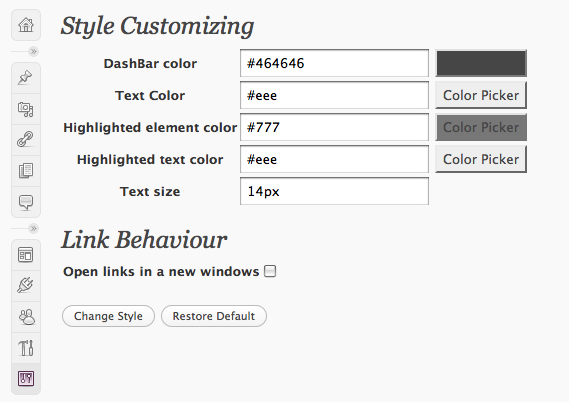Open the Links chain icon
This screenshot has height=402, width=569.
tap(26, 140)
